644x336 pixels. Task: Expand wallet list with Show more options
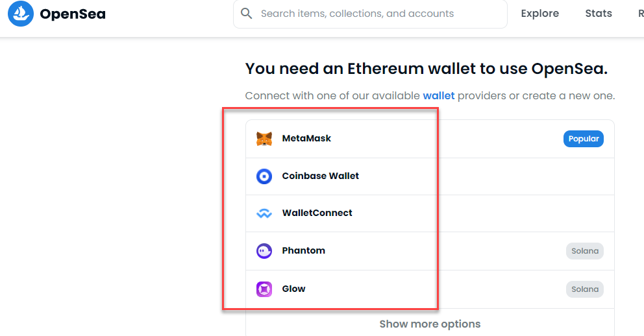coord(430,324)
